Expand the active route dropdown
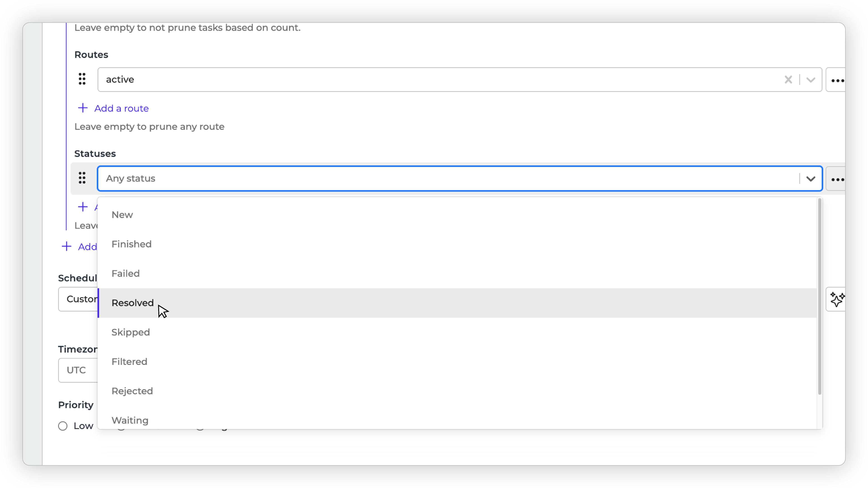Screen dimensions: 868x488 click(811, 80)
